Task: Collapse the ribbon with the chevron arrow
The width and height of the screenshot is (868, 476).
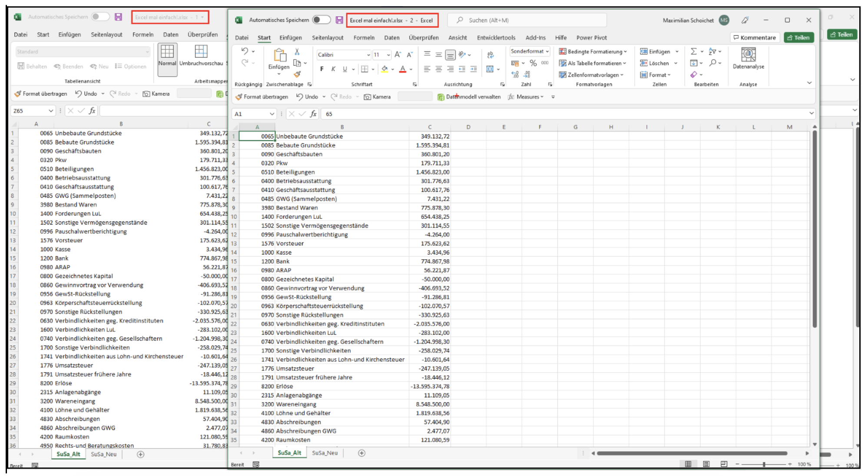Action: point(809,83)
